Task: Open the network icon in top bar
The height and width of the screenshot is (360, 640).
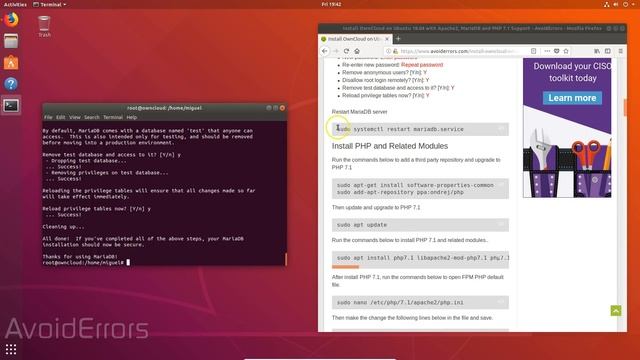Action: [x=607, y=4]
